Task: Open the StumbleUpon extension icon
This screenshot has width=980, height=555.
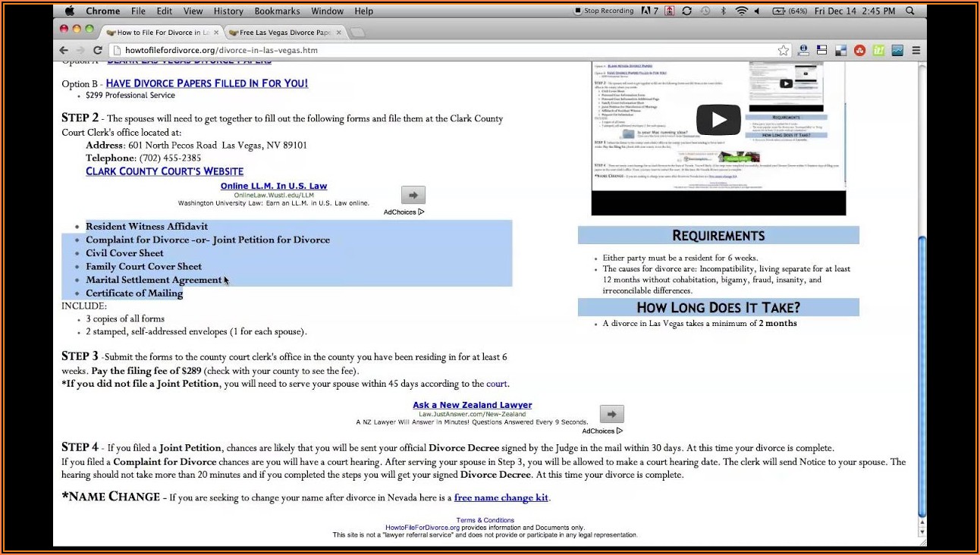Action: tap(859, 50)
